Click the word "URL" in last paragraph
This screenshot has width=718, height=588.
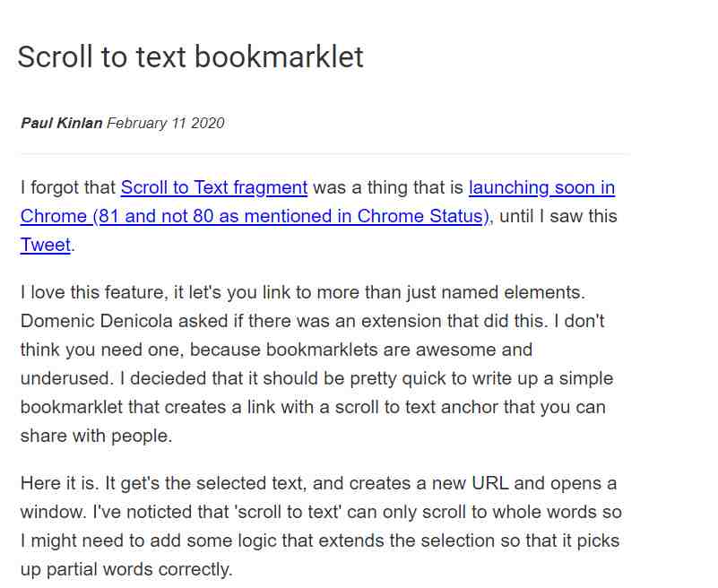tap(489, 484)
